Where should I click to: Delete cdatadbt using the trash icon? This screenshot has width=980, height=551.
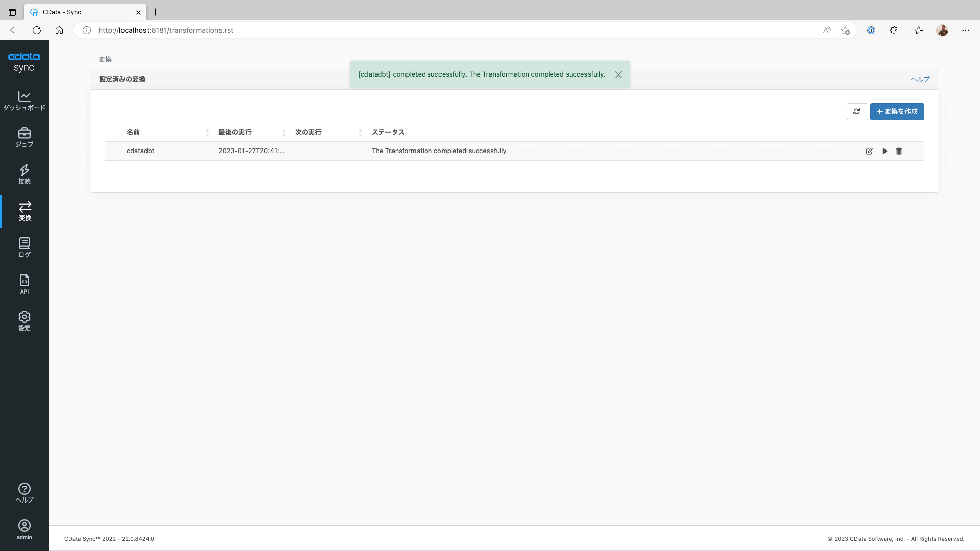899,151
